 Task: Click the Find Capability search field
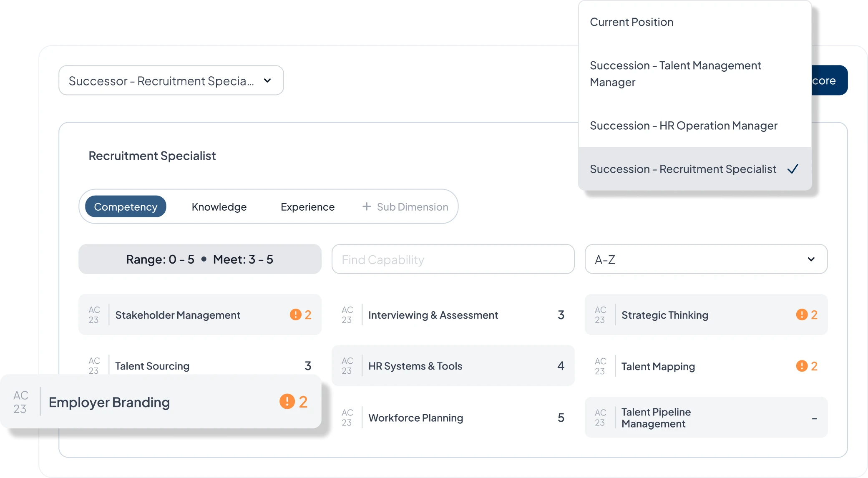tap(453, 259)
